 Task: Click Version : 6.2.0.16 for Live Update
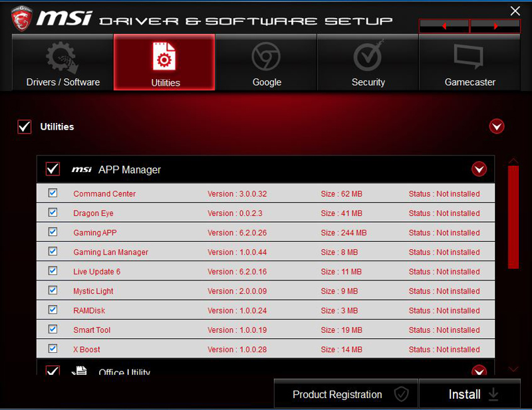[x=237, y=272]
